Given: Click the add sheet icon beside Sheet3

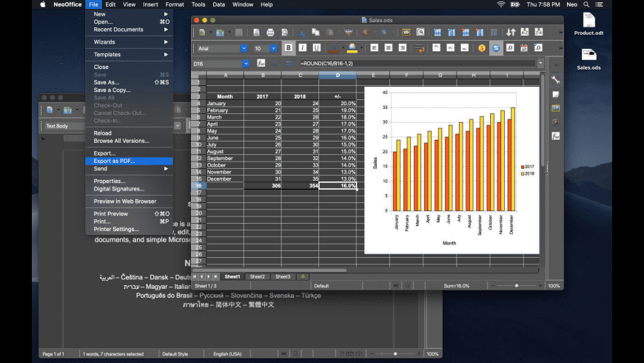Looking at the screenshot, I should point(303,276).
